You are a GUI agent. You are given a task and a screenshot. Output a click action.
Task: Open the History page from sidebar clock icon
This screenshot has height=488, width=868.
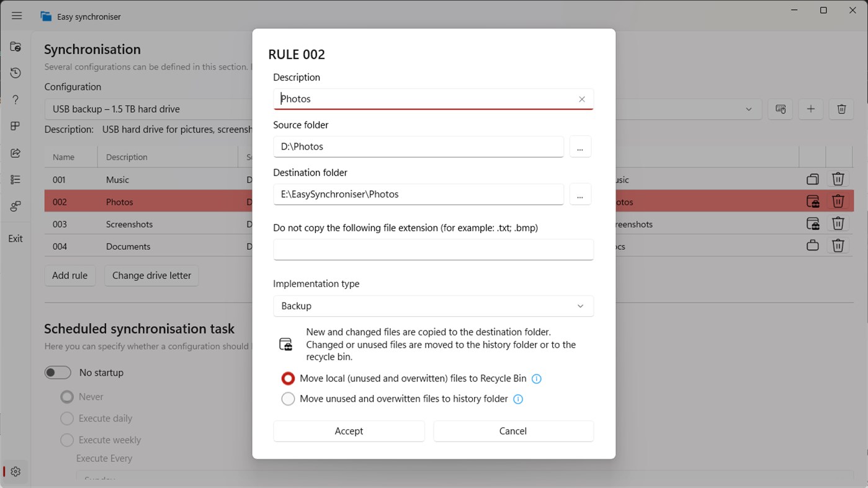(x=16, y=73)
